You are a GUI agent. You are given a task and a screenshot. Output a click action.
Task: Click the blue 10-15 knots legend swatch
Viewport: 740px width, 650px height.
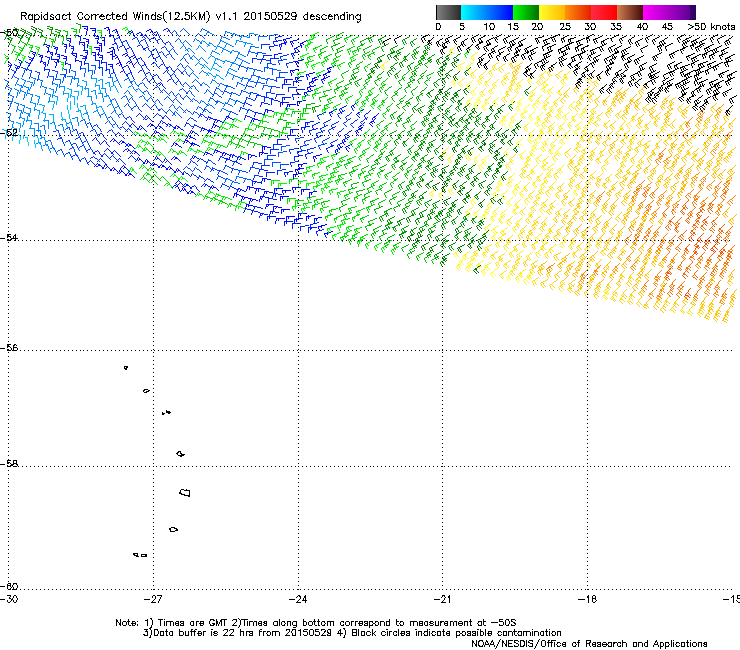(500, 12)
